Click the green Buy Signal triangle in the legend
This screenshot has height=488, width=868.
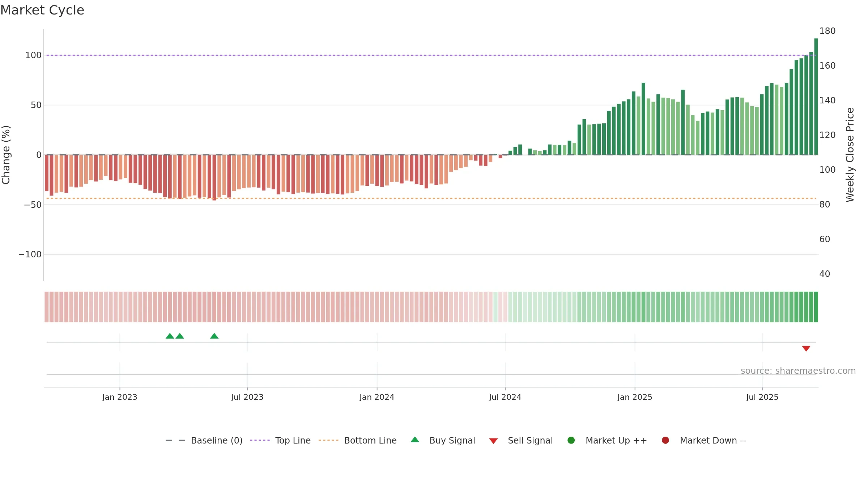[x=415, y=440]
